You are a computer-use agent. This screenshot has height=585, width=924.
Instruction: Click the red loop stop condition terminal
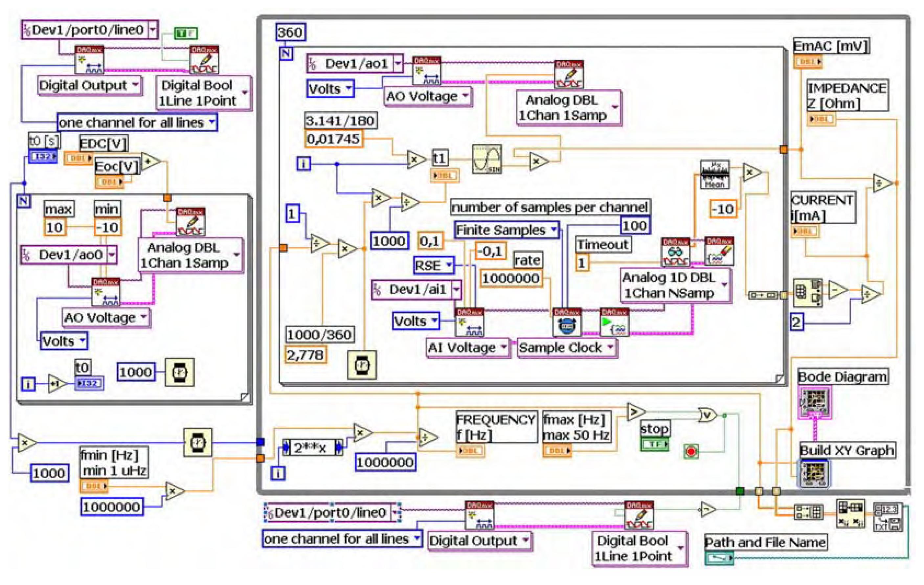click(691, 452)
